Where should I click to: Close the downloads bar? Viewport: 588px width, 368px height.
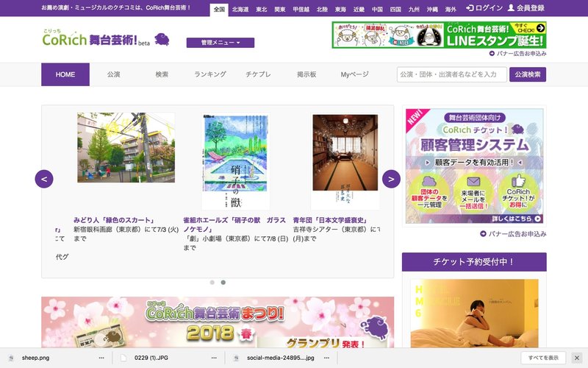click(x=577, y=358)
